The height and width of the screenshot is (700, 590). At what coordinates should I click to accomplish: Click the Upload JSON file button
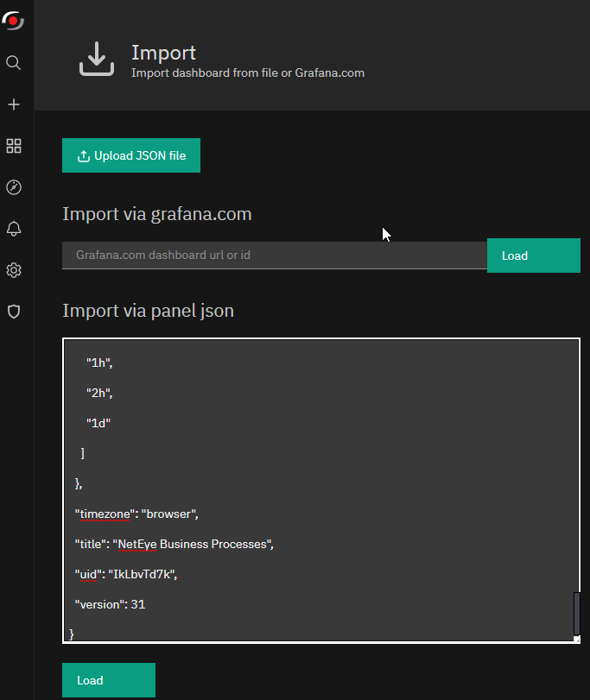point(131,155)
